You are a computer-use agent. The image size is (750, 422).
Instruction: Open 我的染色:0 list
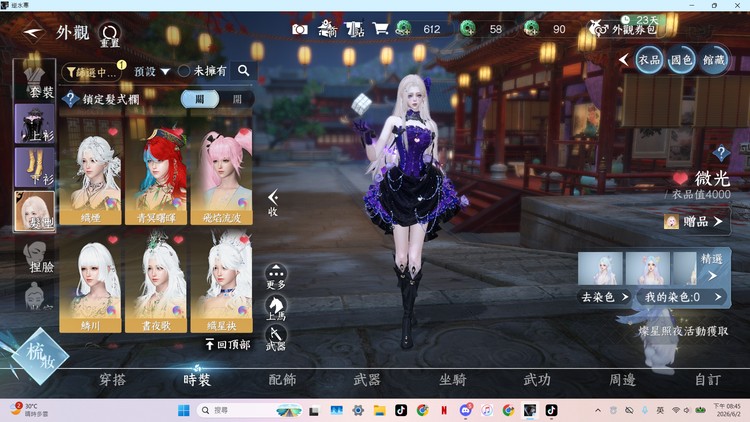click(683, 297)
